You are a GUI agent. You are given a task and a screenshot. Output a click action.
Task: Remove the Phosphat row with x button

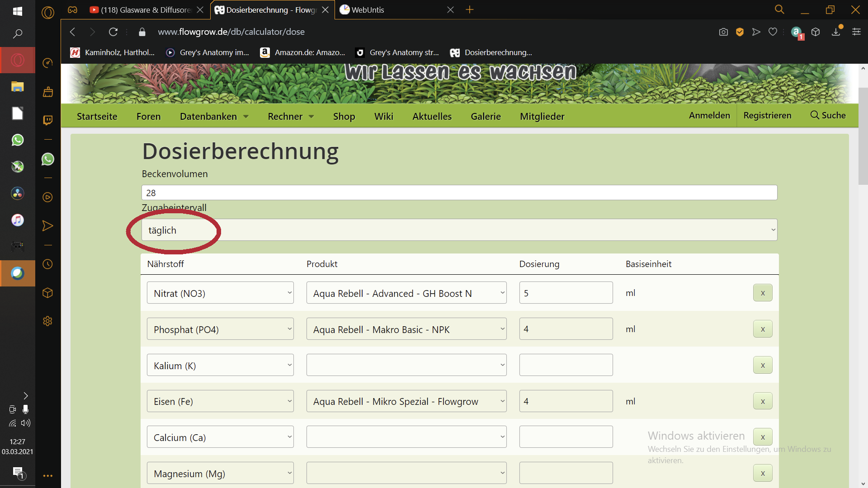point(763,329)
